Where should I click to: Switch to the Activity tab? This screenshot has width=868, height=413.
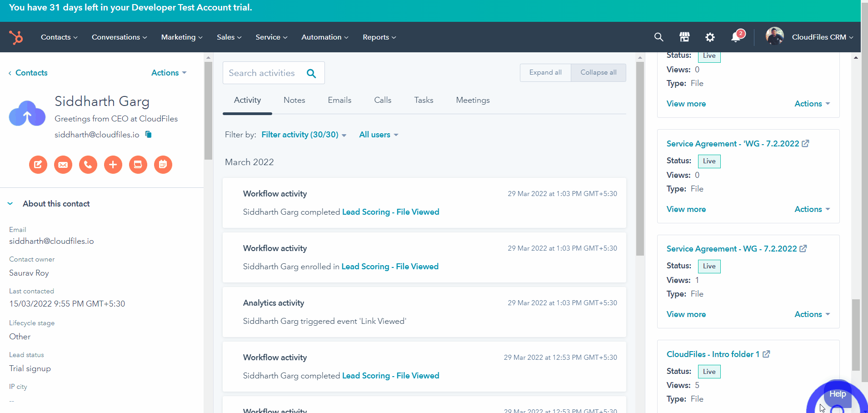[247, 100]
